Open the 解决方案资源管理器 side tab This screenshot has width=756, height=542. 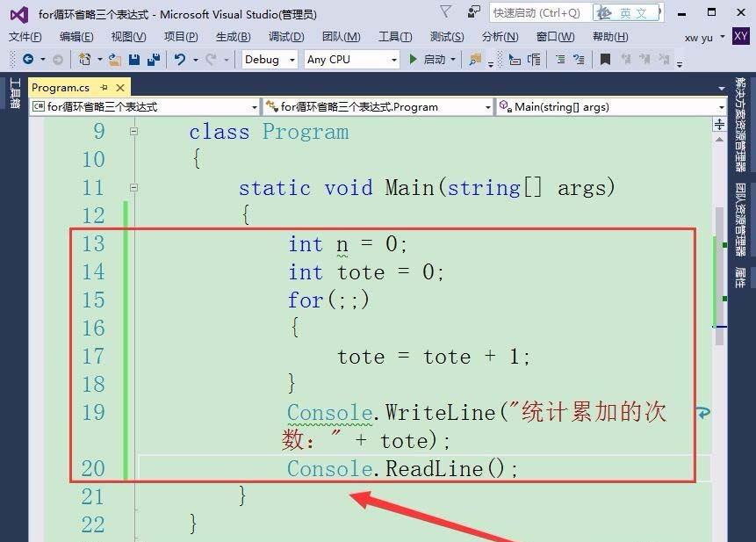[740, 125]
